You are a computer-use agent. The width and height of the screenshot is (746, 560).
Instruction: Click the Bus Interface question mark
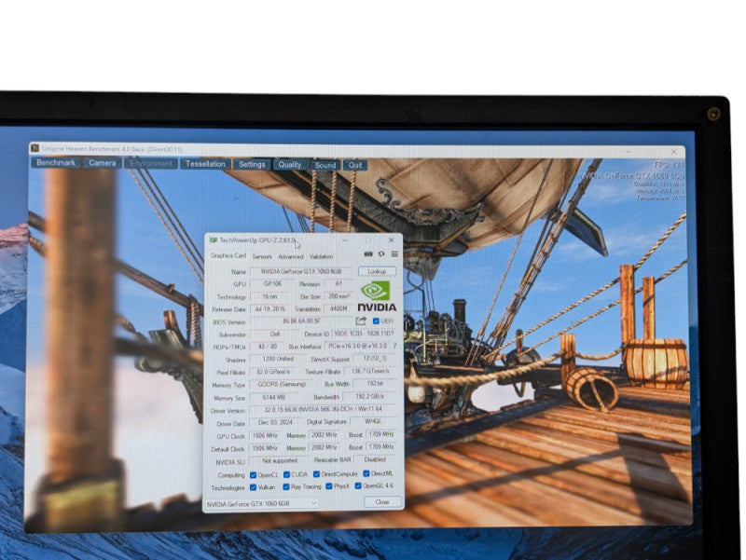394,346
